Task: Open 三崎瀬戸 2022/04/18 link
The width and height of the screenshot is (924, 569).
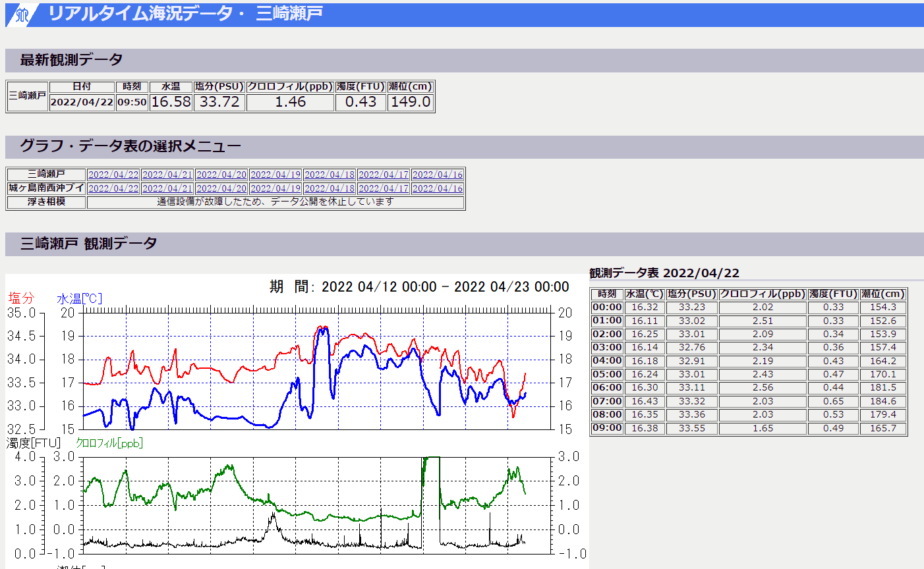Action: tap(330, 175)
